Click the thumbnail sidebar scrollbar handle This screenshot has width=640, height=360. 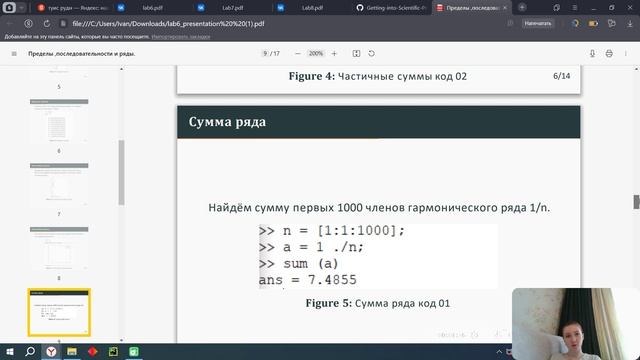click(121, 172)
